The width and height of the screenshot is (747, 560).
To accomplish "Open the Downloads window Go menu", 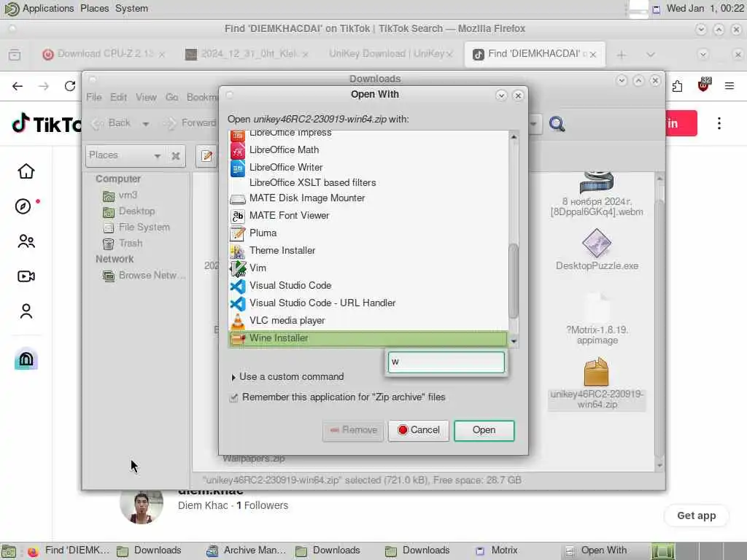I will [171, 97].
